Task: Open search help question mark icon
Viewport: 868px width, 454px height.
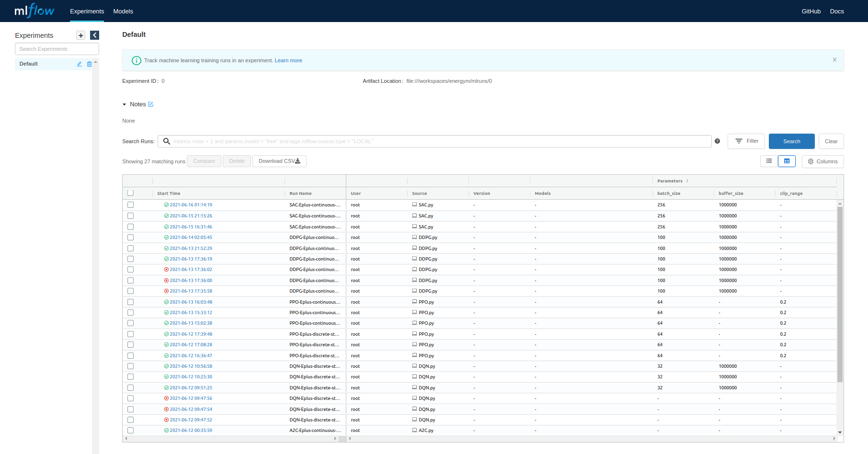Action: 717,141
